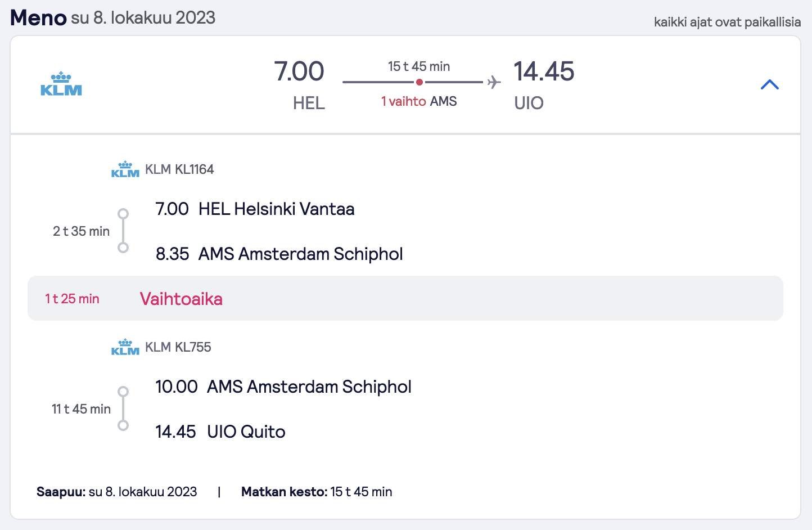Click the 7.00 HEL departure time in header
Screen dimensions: 812x530
(x=299, y=72)
